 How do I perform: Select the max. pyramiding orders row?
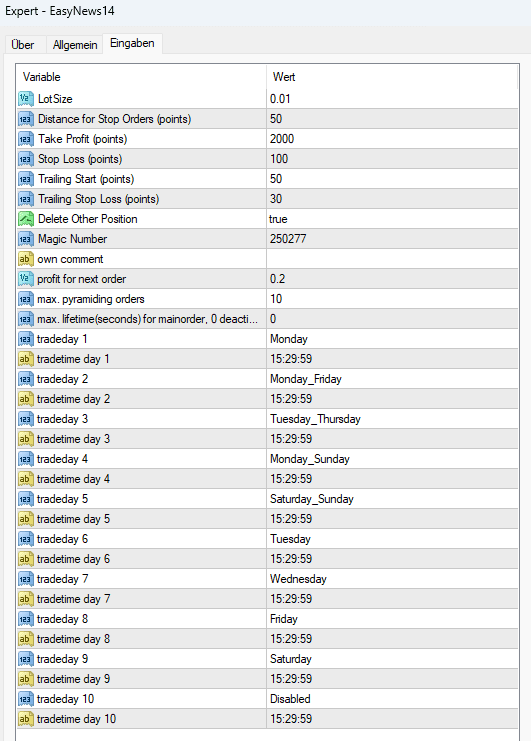pyautogui.click(x=267, y=299)
